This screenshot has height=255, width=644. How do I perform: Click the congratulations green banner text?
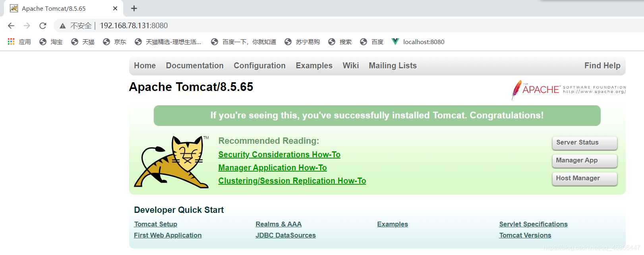tap(377, 115)
